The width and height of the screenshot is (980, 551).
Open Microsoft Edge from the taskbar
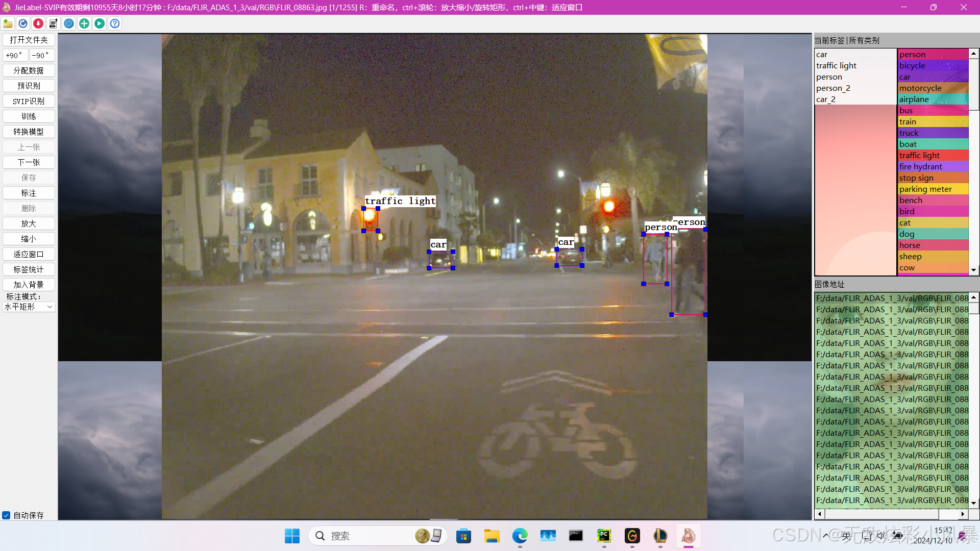(x=520, y=536)
